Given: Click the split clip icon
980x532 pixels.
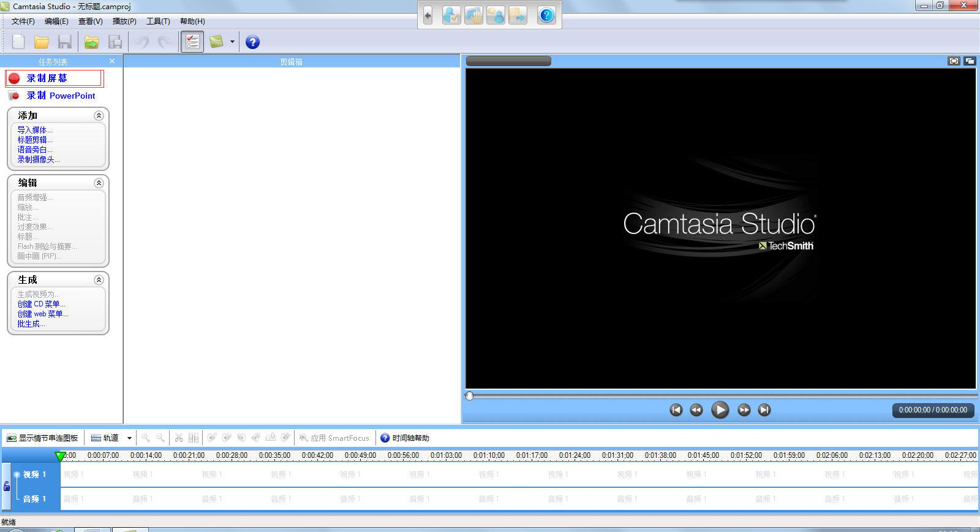Looking at the screenshot, I should 194,438.
